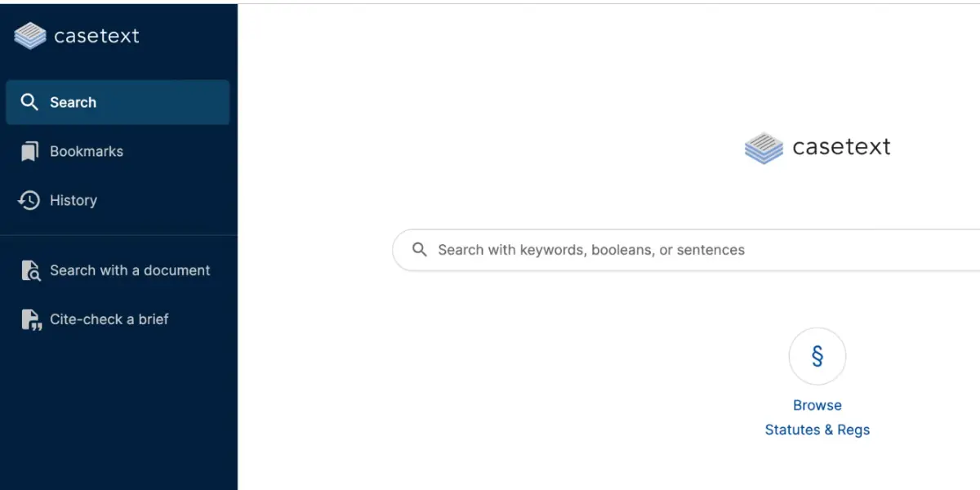The width and height of the screenshot is (980, 490).
Task: Open the Bookmarks menu item
Action: pyautogui.click(x=87, y=151)
